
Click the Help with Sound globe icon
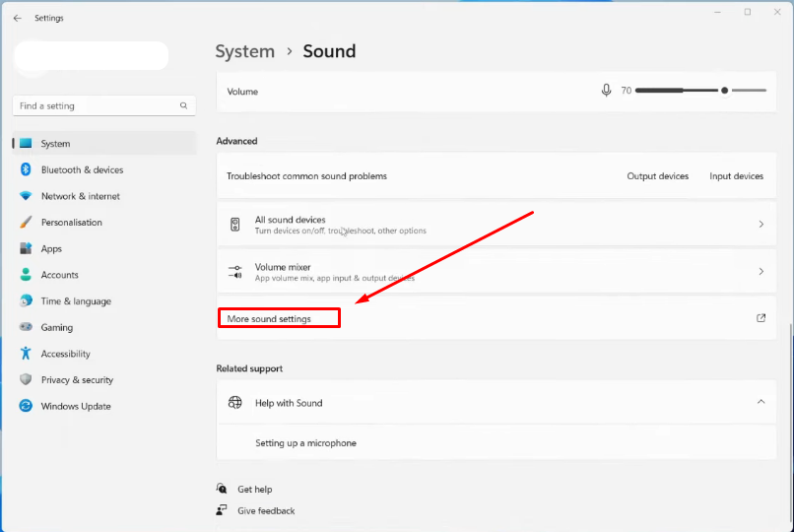[235, 402]
